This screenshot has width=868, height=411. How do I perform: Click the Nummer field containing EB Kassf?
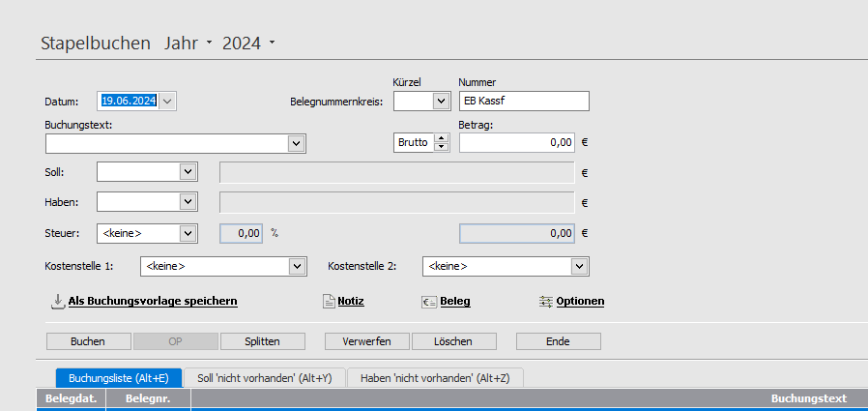pos(524,102)
